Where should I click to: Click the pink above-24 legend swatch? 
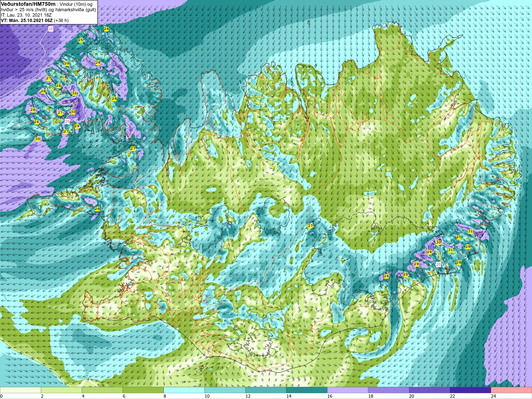(x=512, y=390)
